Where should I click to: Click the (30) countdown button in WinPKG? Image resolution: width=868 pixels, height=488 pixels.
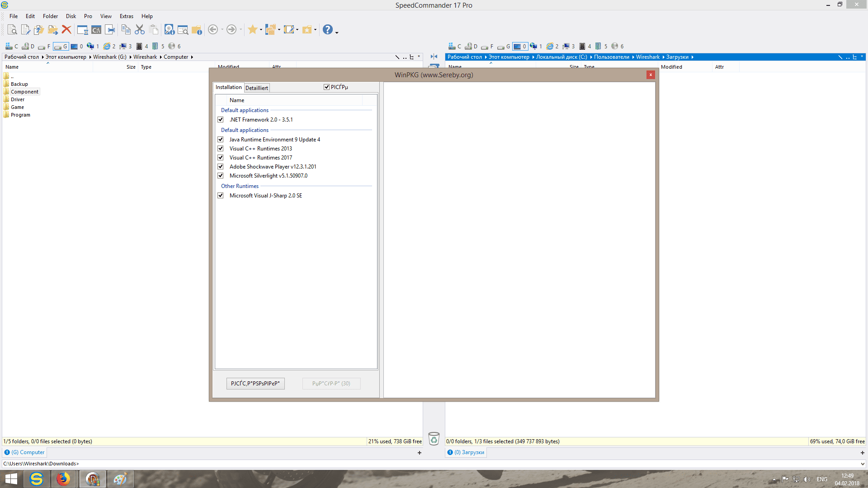click(x=331, y=384)
